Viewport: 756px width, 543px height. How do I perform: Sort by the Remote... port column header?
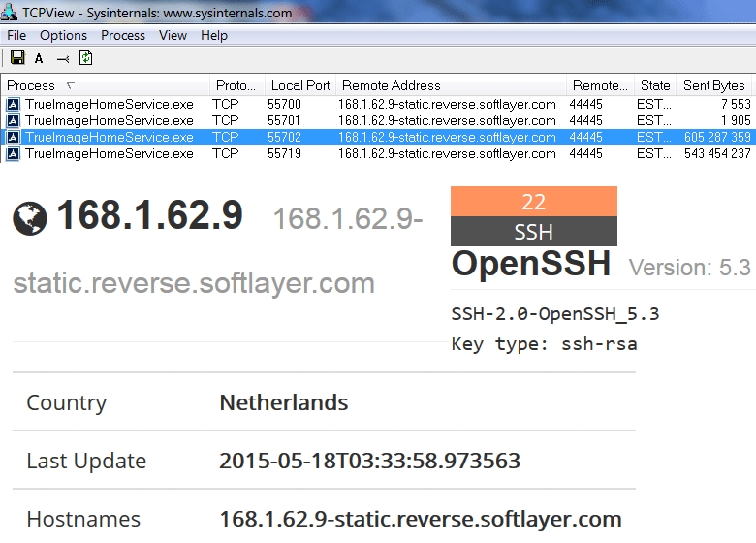coord(600,85)
